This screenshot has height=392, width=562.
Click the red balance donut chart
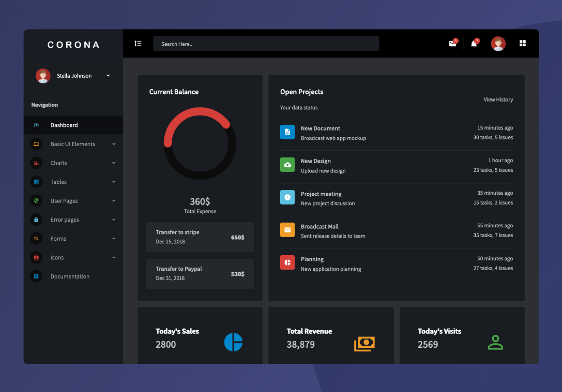[x=200, y=143]
